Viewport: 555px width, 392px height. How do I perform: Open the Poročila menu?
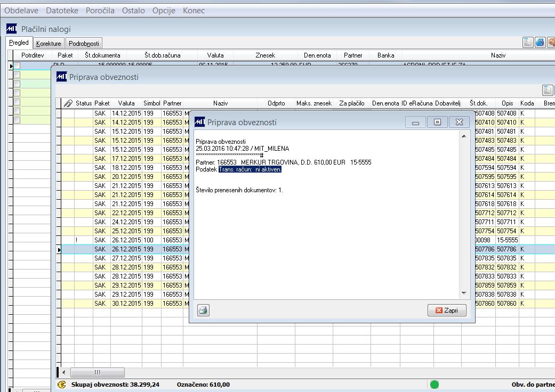(x=100, y=11)
